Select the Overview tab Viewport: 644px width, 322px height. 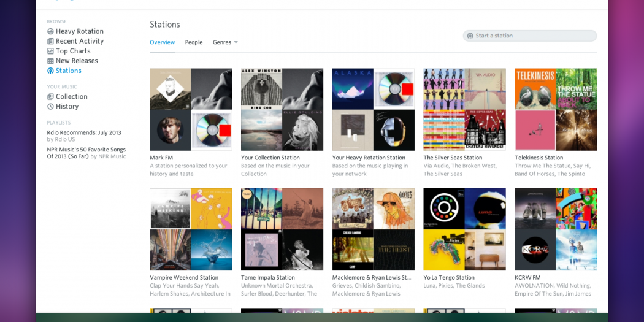pyautogui.click(x=162, y=42)
